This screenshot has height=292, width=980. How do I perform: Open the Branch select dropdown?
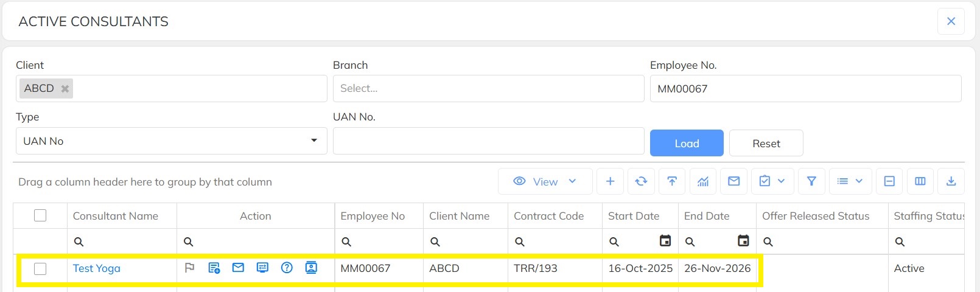[x=488, y=89]
